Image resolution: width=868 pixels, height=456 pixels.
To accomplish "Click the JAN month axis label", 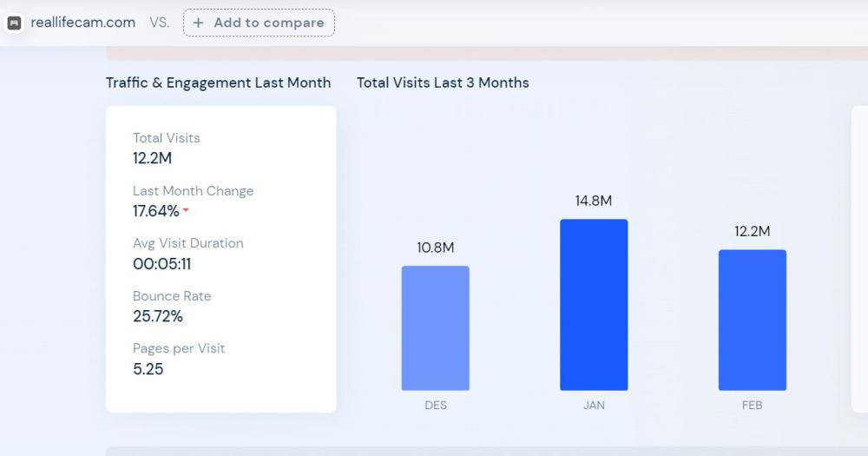I will [594, 406].
